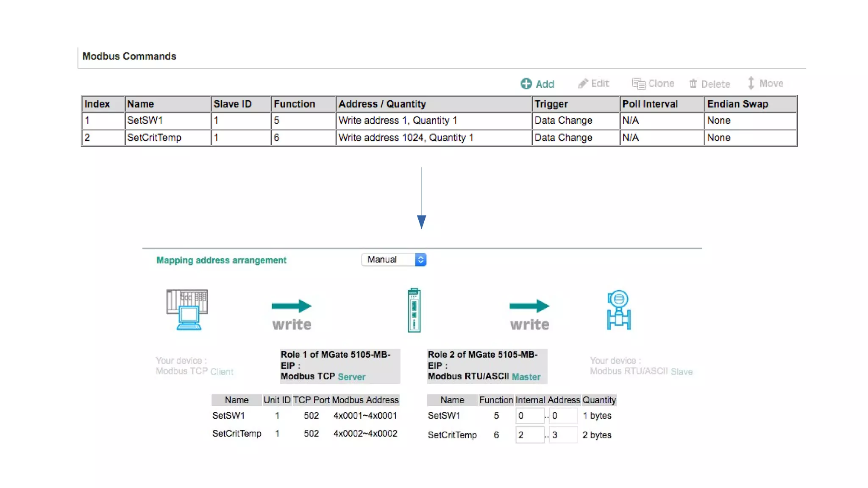Click SetSW1 internal address start field
The width and height of the screenshot is (868, 488).
(529, 416)
